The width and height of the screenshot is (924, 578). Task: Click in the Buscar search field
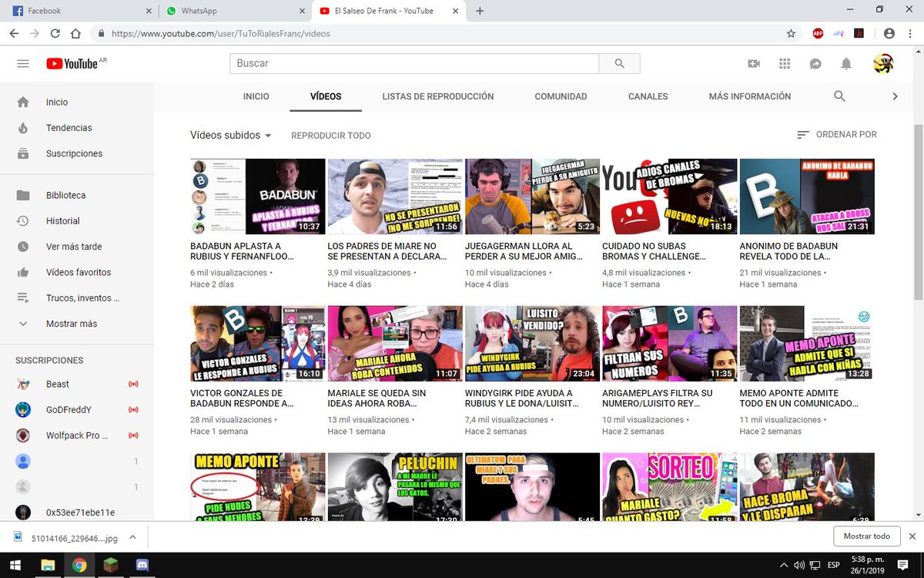tap(414, 64)
